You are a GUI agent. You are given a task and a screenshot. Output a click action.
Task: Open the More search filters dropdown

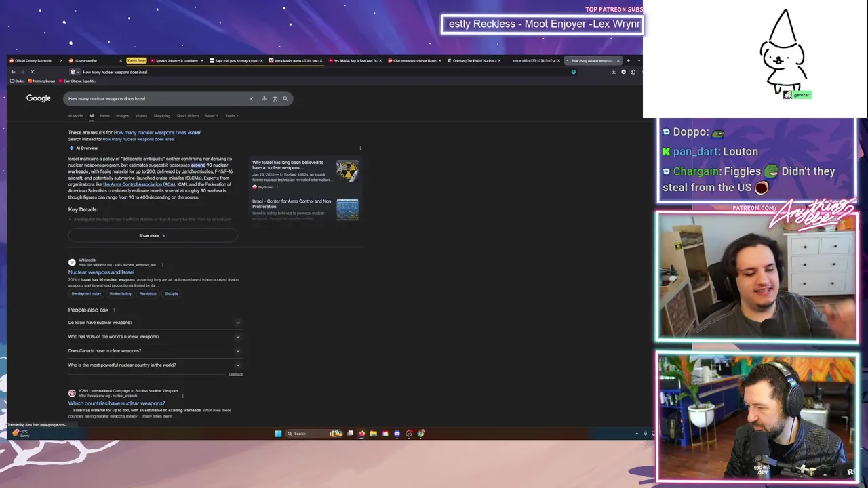212,116
